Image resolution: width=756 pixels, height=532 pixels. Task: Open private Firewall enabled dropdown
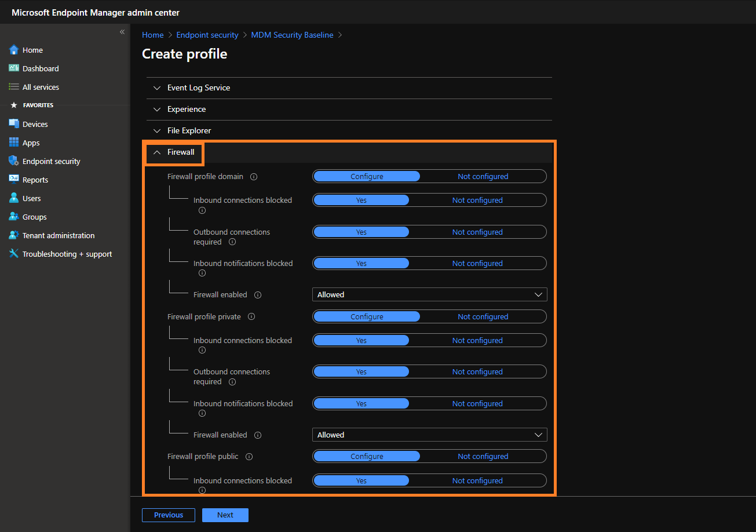(x=430, y=435)
